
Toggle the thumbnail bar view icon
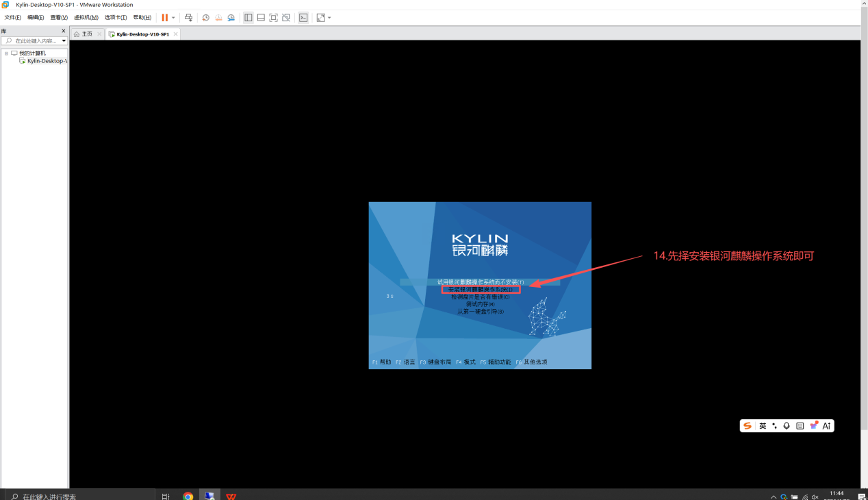click(x=261, y=18)
